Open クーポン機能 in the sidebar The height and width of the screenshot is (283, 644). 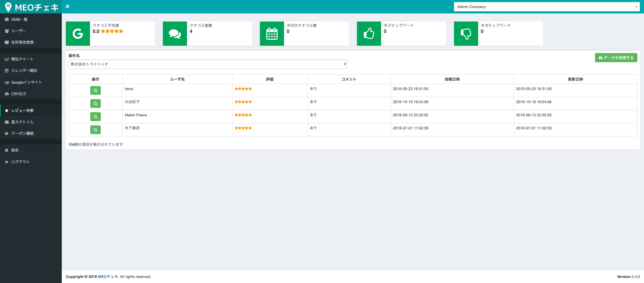[x=31, y=133]
